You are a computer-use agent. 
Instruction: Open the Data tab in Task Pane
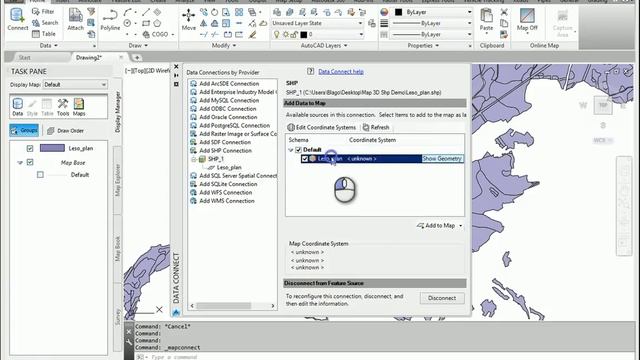click(18, 107)
